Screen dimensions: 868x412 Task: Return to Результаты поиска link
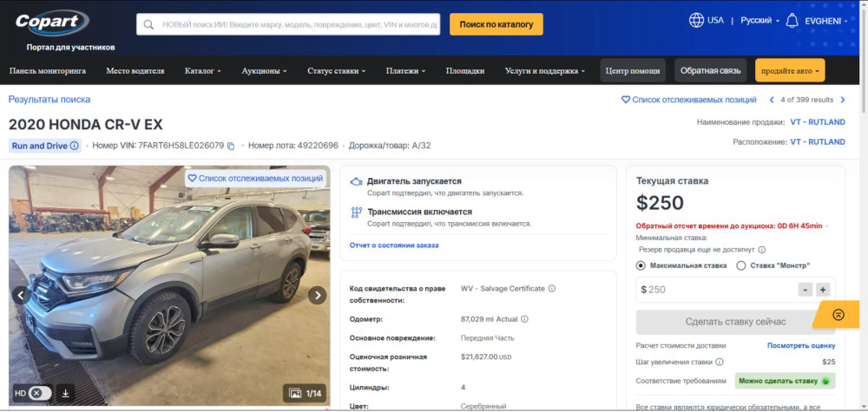coord(49,100)
